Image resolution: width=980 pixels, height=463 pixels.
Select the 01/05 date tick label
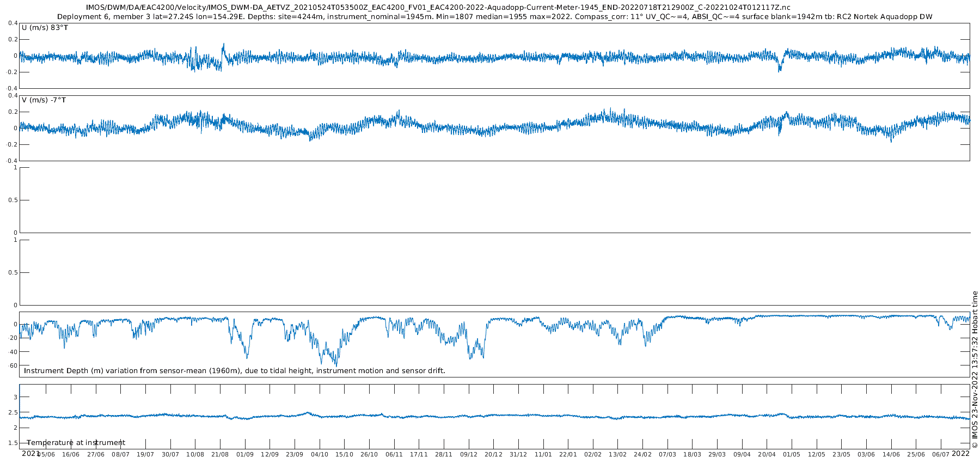pos(792,454)
